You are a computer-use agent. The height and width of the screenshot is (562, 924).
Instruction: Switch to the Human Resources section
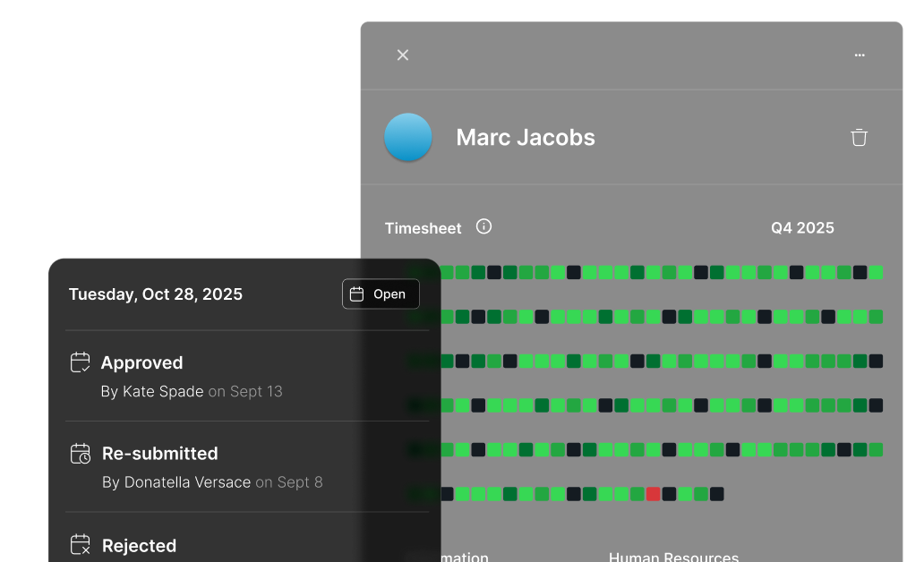coord(673,556)
